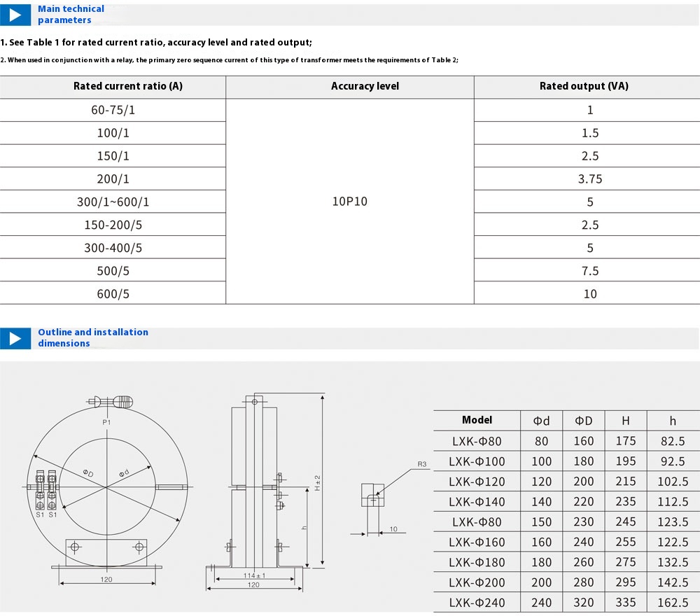The width and height of the screenshot is (700, 616).
Task: Click the H±2 height dimension label
Action: click(x=320, y=482)
